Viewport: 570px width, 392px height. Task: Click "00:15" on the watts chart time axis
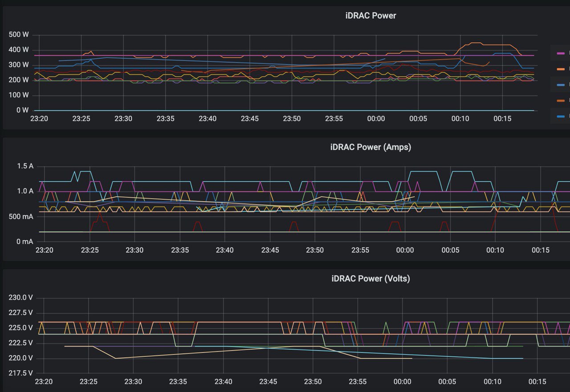[x=502, y=119]
